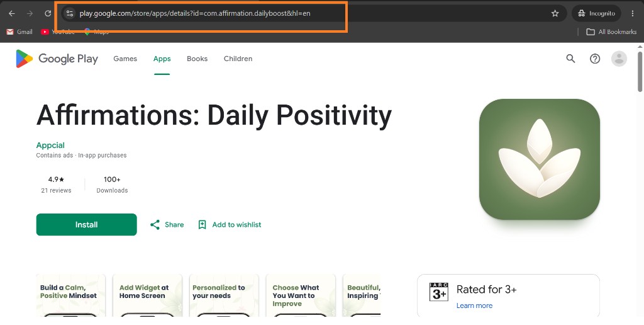The image size is (644, 325).
Task: Click the Appcial developer link
Action: pyautogui.click(x=50, y=145)
